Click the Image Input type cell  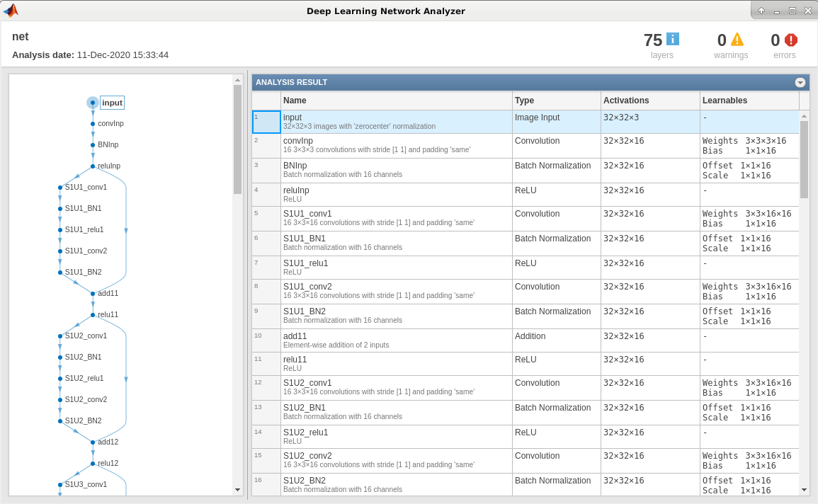click(x=556, y=122)
